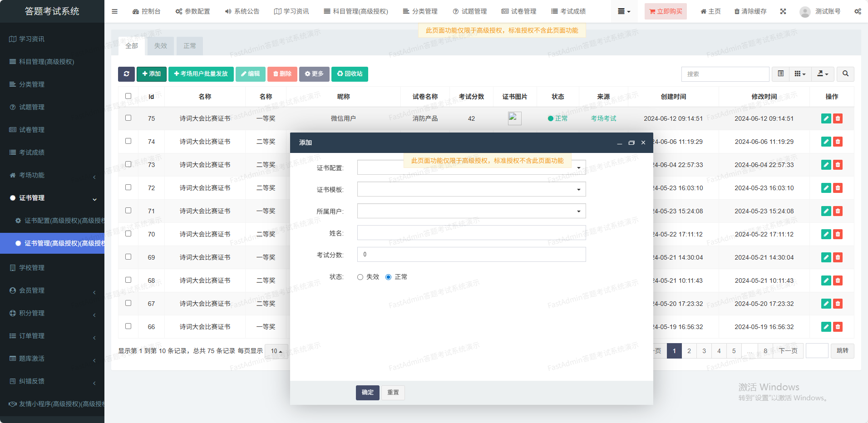Screen dimensions: 868x423
Task: Click the 确定 button in dialog
Action: click(367, 393)
